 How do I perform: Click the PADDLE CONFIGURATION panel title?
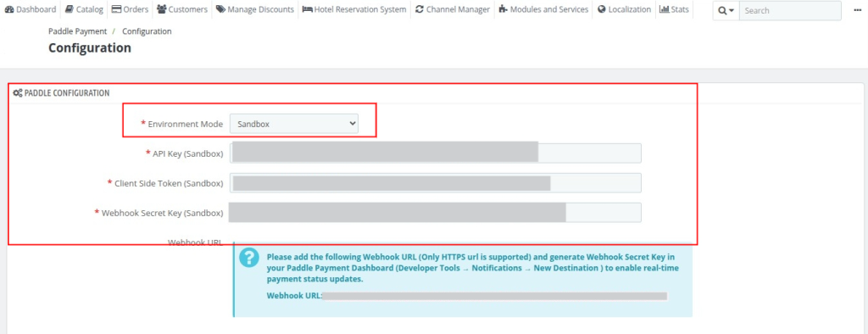(x=67, y=93)
